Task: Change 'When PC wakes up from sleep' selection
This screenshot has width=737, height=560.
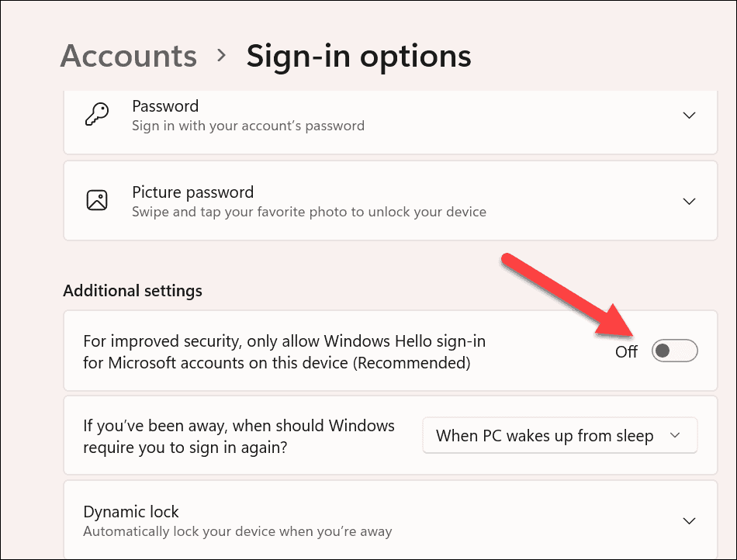Action: pos(560,435)
